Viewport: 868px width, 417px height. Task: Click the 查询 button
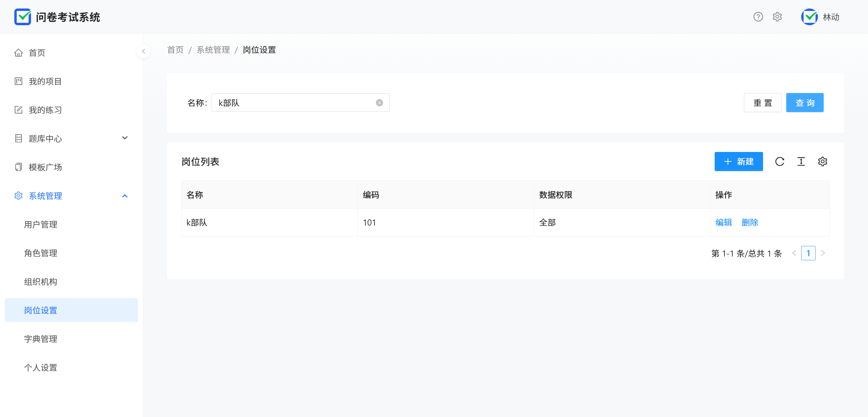click(x=805, y=103)
